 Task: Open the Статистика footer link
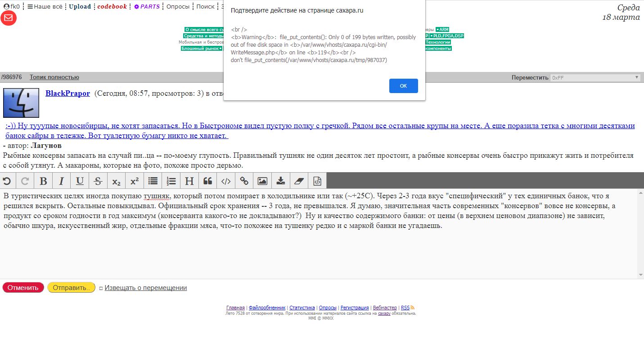[x=302, y=308]
